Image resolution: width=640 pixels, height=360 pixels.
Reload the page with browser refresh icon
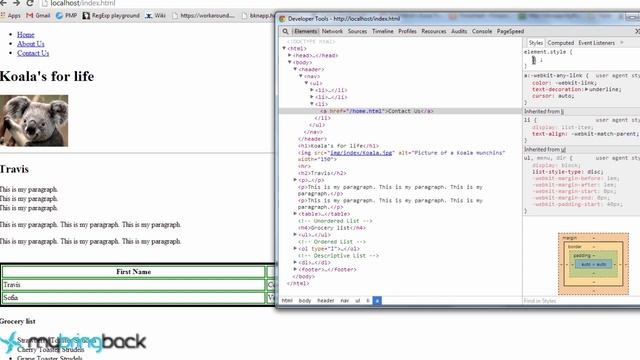tap(30, 3)
